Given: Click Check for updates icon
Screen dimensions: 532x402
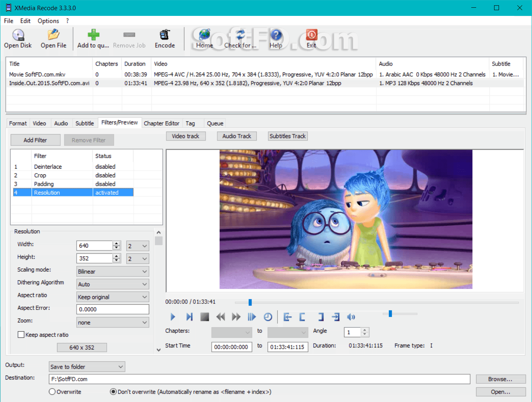Looking at the screenshot, I should coord(240,35).
